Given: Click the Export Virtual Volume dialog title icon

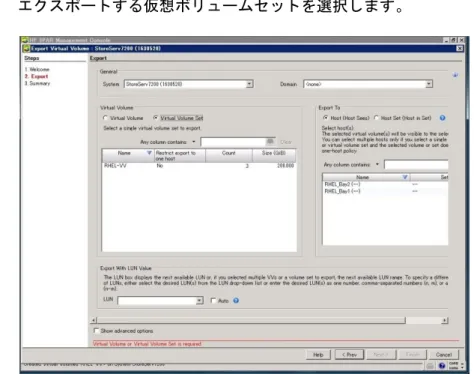Looking at the screenshot, I should (x=26, y=49).
